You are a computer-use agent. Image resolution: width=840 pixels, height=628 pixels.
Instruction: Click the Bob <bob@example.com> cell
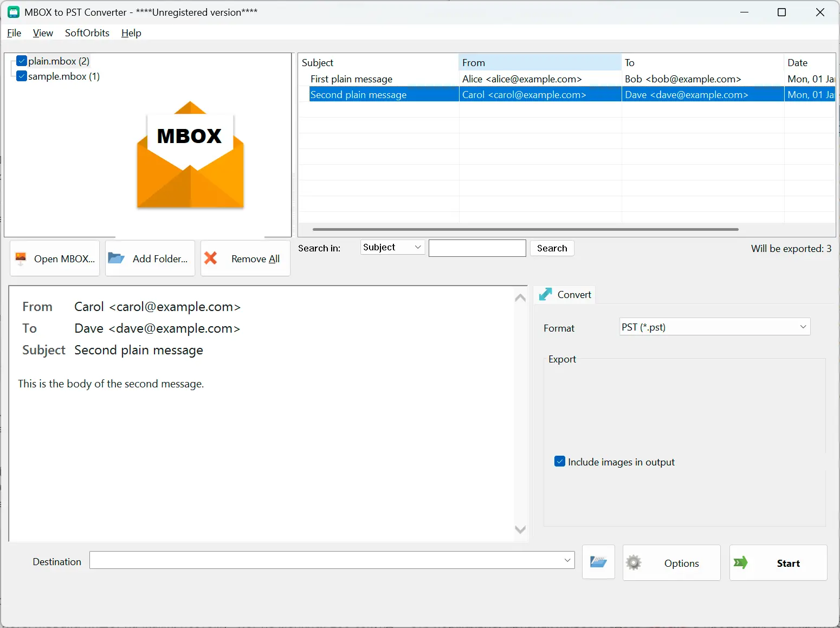[683, 79]
